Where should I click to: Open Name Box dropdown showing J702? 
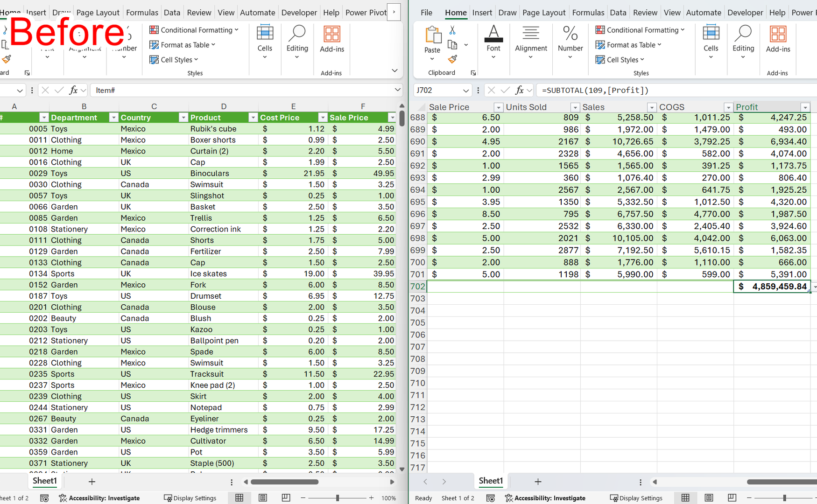click(x=465, y=90)
